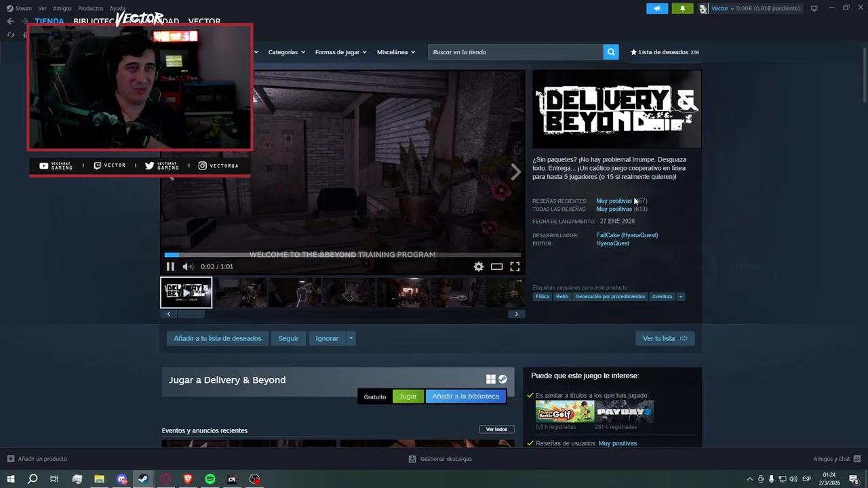Click 'Añadir a la biblioteca' button
Viewport: 868px width, 488px height.
coord(466,396)
